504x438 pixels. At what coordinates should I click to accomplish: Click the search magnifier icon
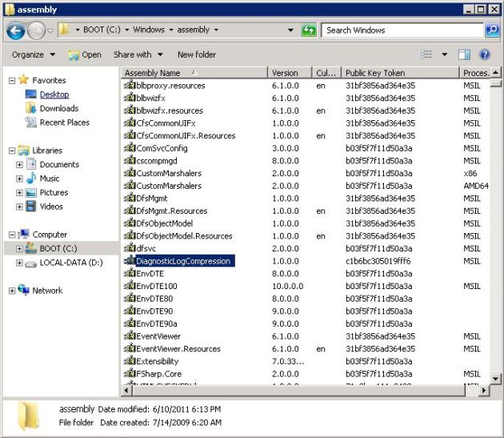point(492,30)
